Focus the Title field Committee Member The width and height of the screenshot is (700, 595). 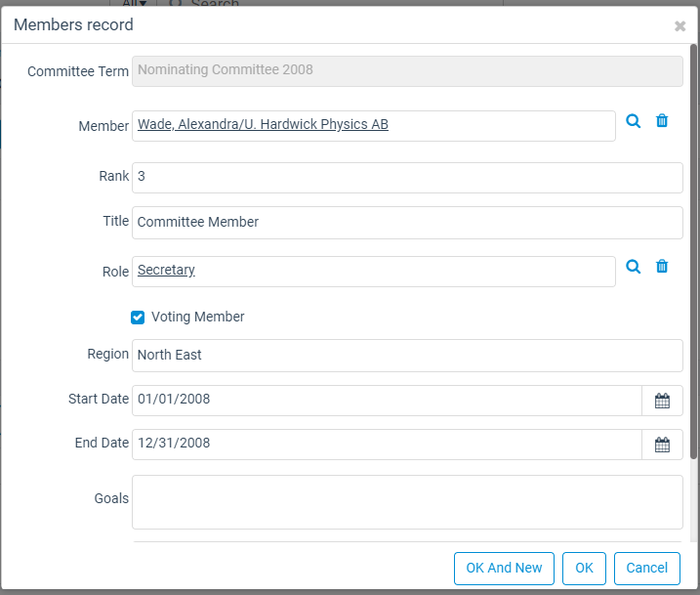[407, 223]
